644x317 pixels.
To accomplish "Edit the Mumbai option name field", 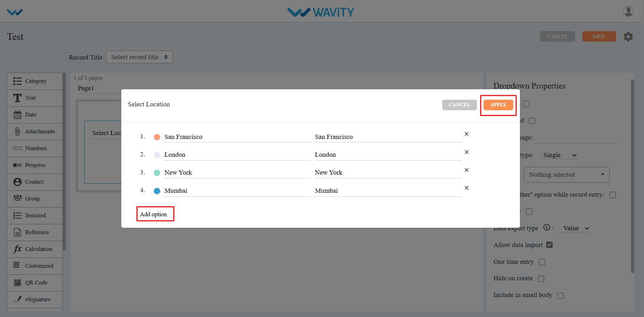I will click(x=237, y=191).
